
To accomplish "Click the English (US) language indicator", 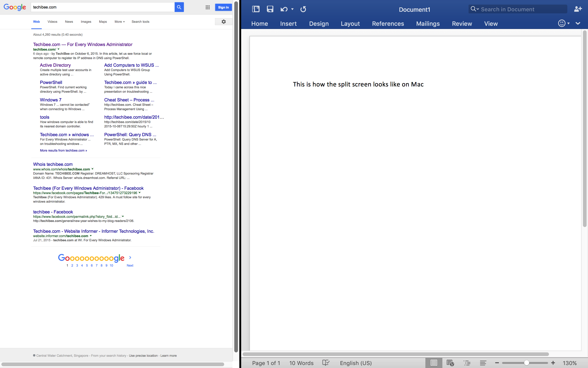I will 356,363.
